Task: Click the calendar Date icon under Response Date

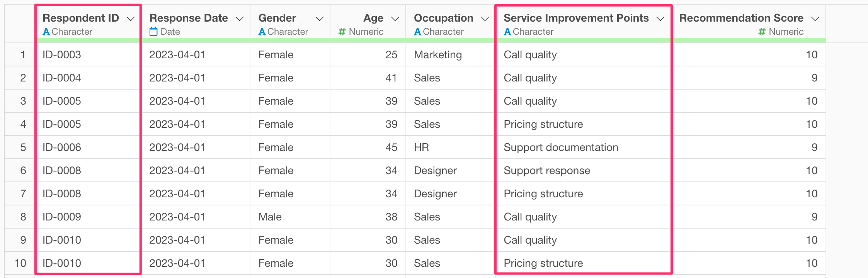Action: [153, 32]
